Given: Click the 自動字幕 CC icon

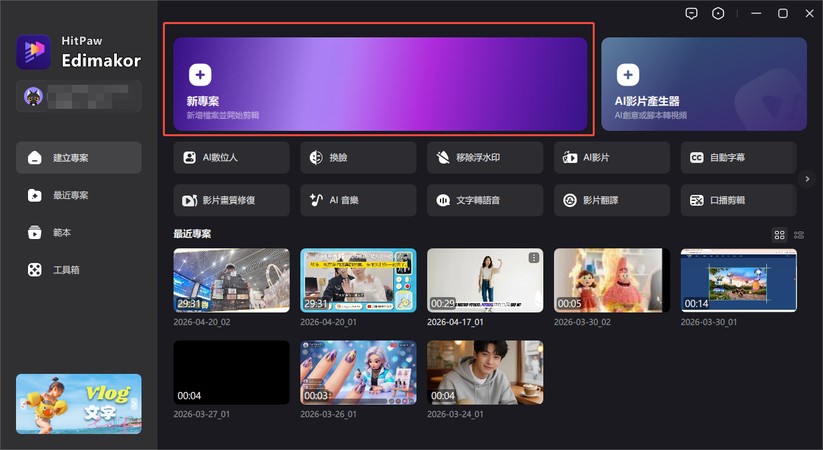Looking at the screenshot, I should [697, 158].
